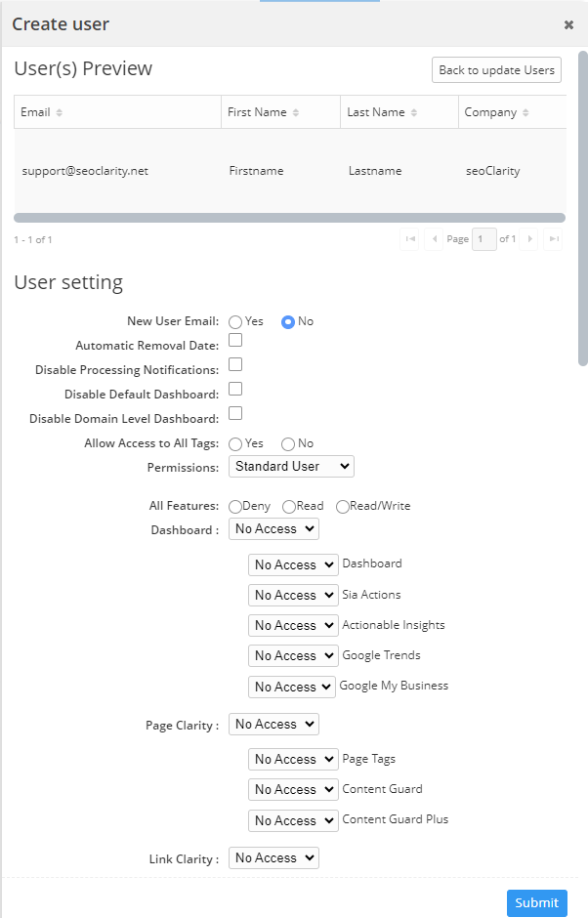Sort by Company column icon

pos(525,113)
